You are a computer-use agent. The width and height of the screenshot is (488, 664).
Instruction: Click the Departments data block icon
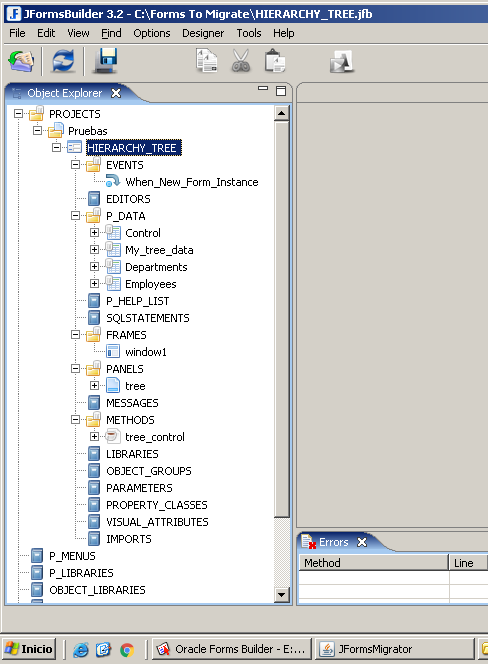tap(113, 266)
